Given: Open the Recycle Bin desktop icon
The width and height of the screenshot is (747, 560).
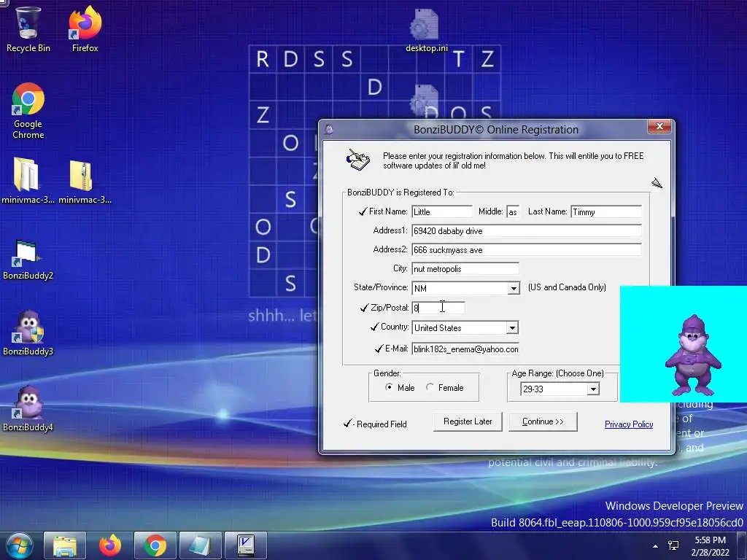Looking at the screenshot, I should click(x=28, y=28).
